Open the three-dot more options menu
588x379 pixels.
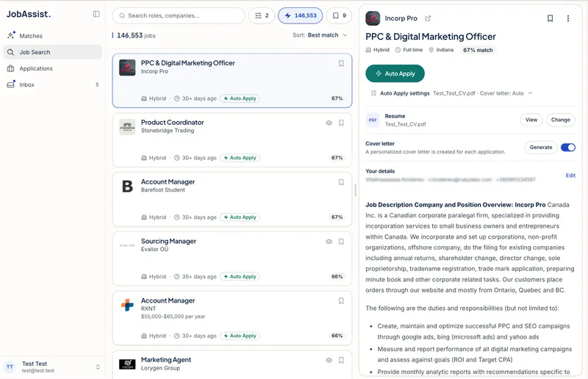[x=567, y=18]
